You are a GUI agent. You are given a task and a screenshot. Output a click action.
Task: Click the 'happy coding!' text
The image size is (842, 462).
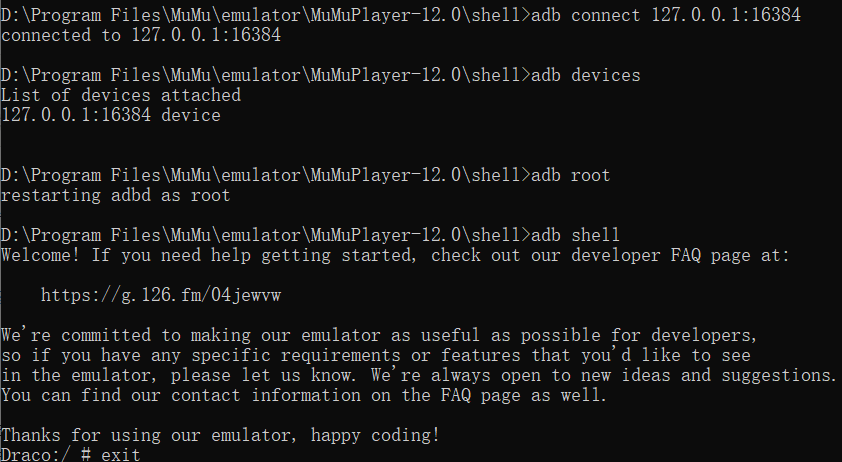point(375,435)
